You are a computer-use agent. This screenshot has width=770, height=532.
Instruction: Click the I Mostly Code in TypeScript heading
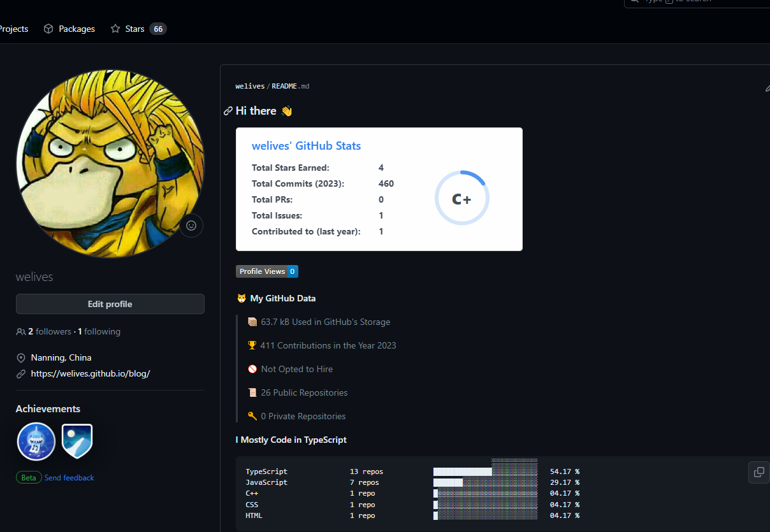click(x=291, y=440)
